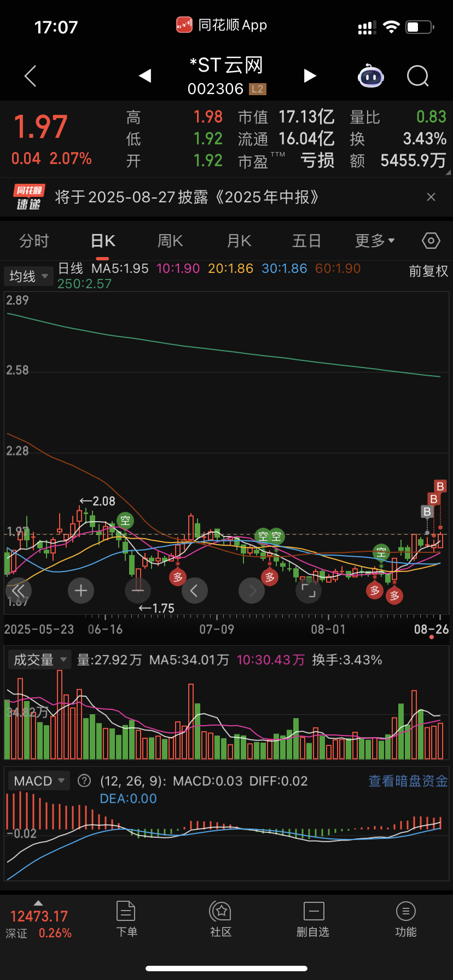
Task: Open chart settings hexagon icon
Action: (x=431, y=241)
